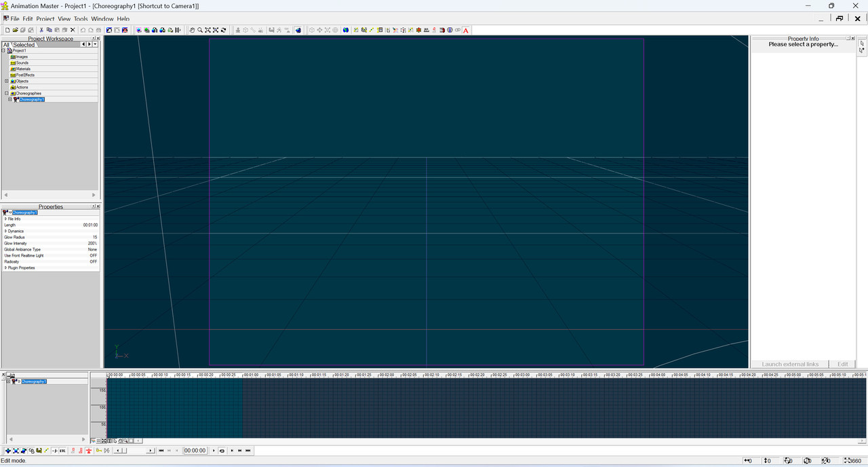Image resolution: width=868 pixels, height=467 pixels.
Task: Toggle Use Front Realtime Light OFF value
Action: 94,255
